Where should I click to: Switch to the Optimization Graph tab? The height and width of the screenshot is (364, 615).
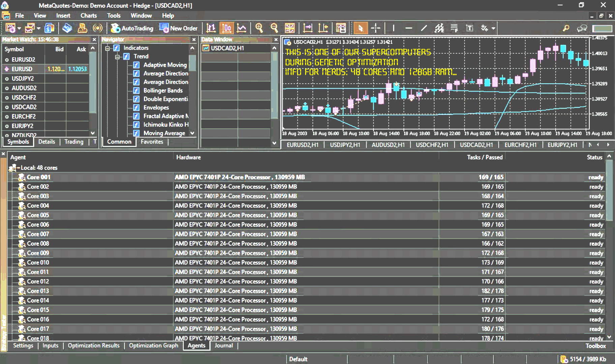point(153,345)
